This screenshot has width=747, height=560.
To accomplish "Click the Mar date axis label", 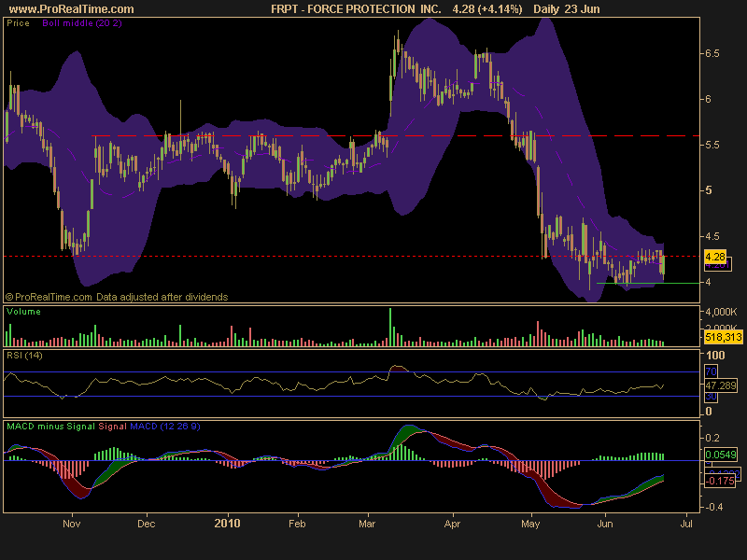I will click(367, 524).
